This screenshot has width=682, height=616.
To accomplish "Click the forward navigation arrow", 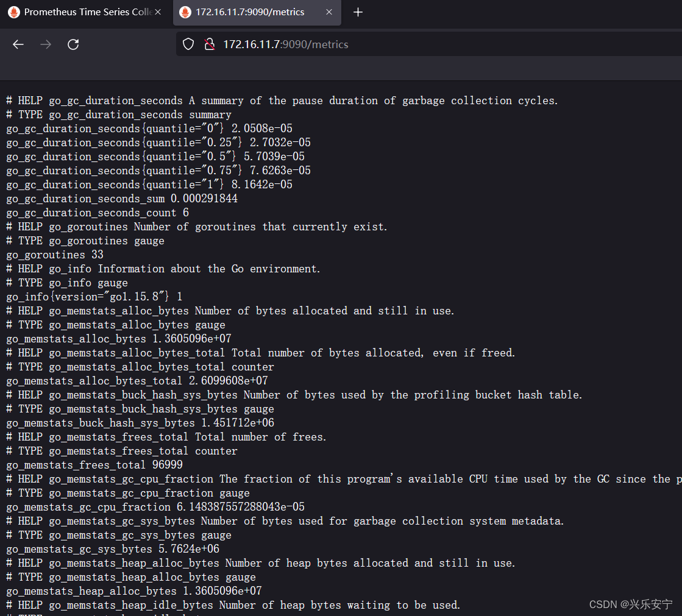I will click(x=46, y=44).
